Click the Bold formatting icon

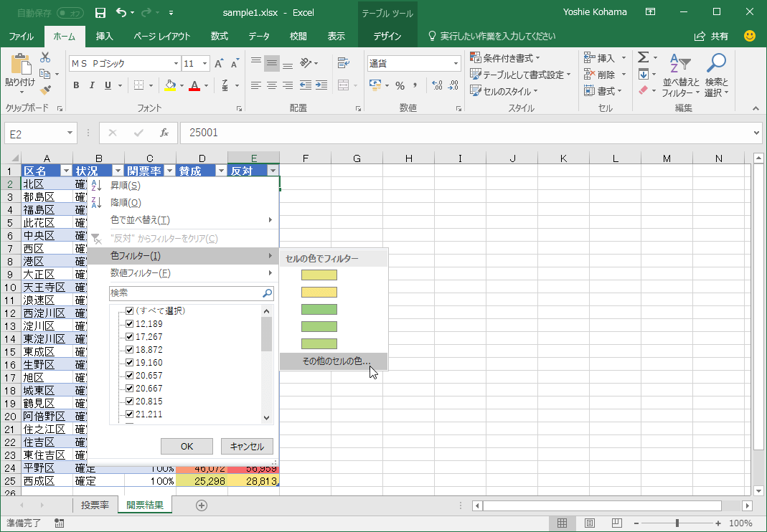76,85
